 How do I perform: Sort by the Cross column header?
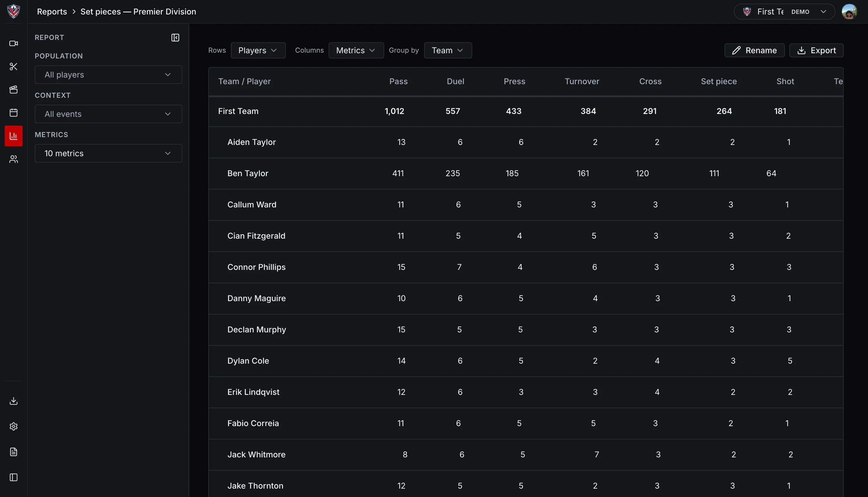(x=650, y=81)
